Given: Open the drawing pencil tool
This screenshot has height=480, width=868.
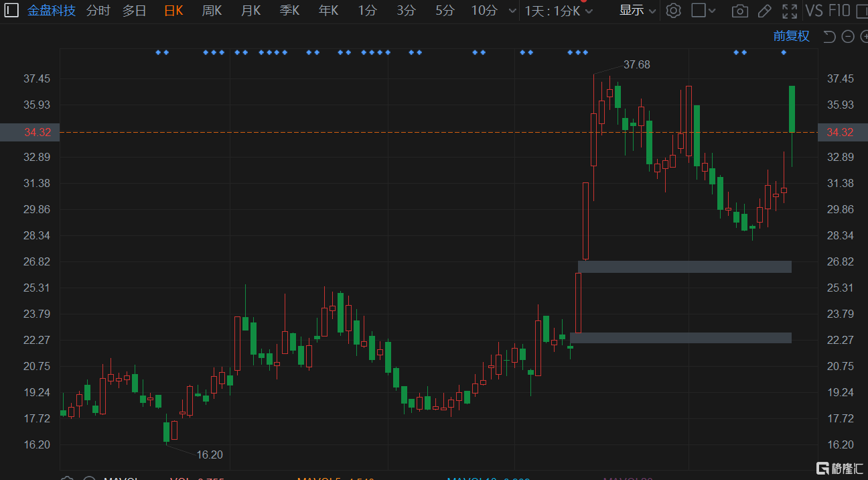Looking at the screenshot, I should pos(765,11).
